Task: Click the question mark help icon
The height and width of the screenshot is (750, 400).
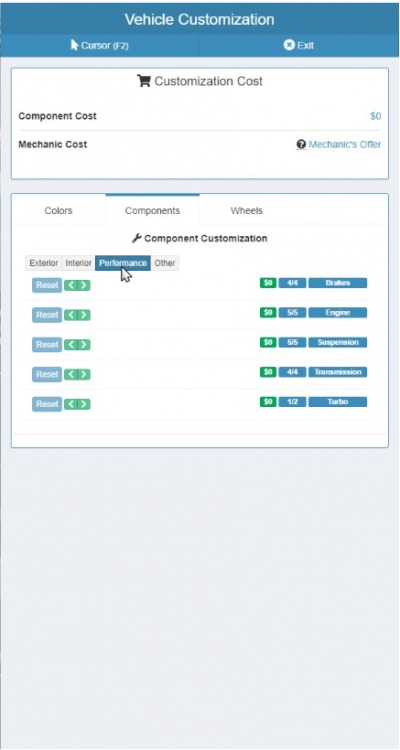Action: click(301, 144)
